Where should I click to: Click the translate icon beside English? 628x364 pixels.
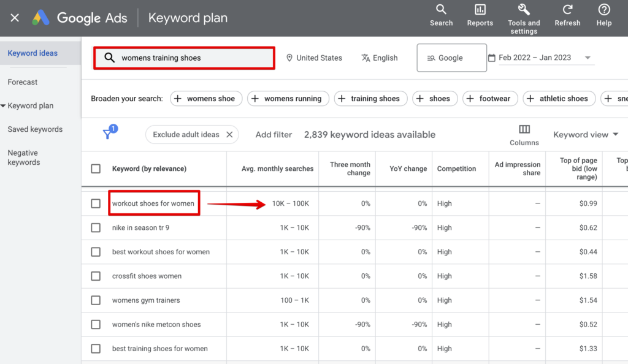tap(366, 58)
